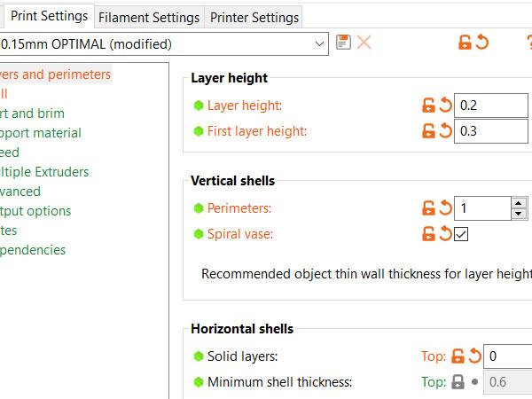Increase Perimeters with the up arrow
Screen dimensions: 532x399
point(519,203)
